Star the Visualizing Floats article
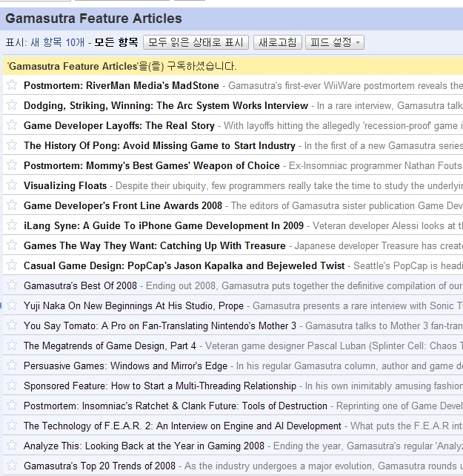The height and width of the screenshot is (476, 463). click(x=12, y=185)
